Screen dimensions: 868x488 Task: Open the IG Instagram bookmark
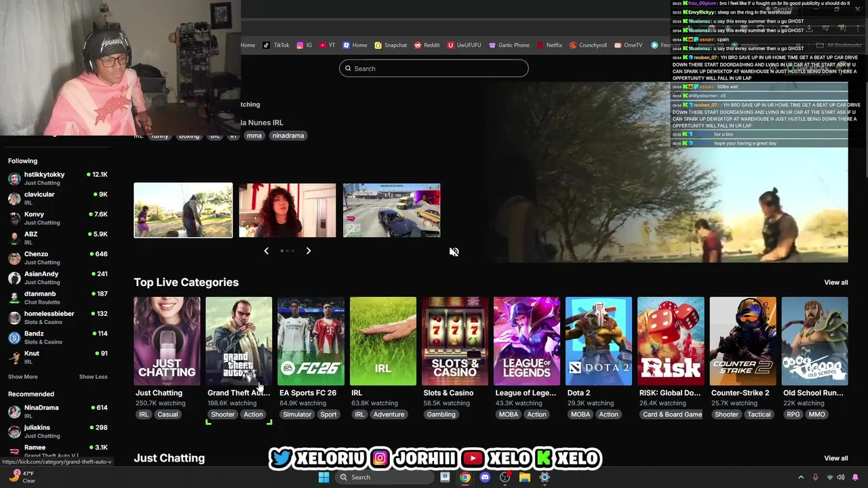pyautogui.click(x=304, y=45)
